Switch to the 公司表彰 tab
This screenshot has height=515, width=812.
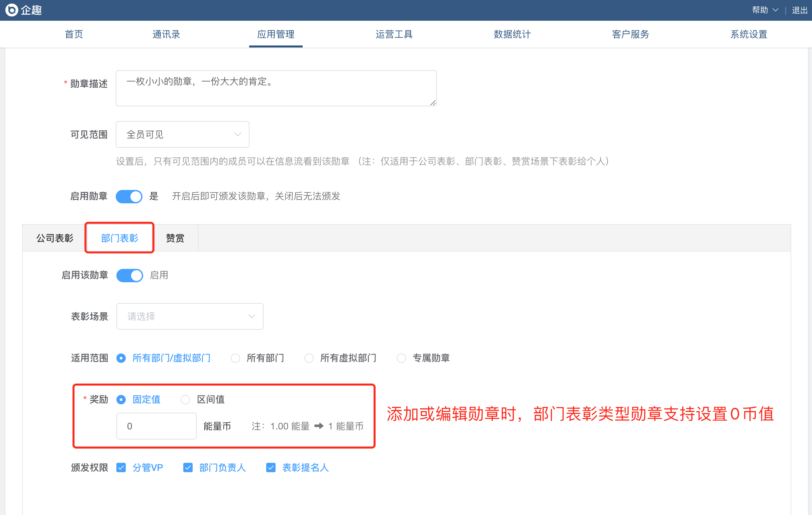(55, 238)
